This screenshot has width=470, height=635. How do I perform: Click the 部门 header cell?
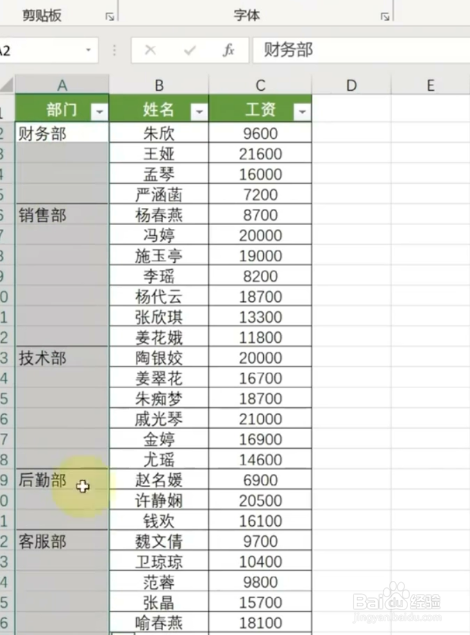tap(62, 108)
